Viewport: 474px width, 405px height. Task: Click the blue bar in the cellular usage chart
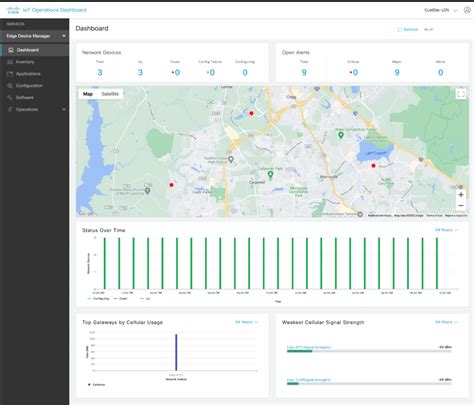(x=176, y=352)
